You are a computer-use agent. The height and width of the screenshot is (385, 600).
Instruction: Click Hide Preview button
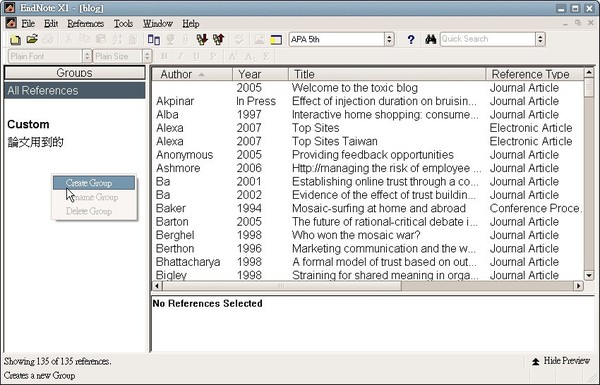coord(561,361)
